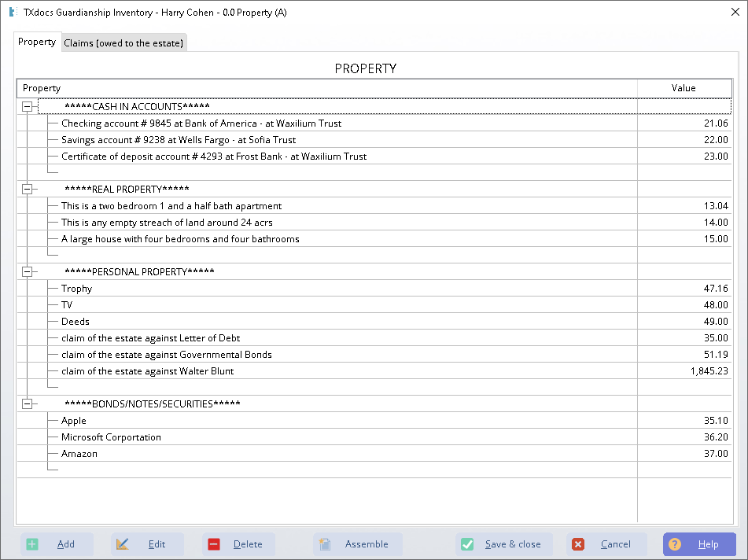Viewport: 748px width, 560px height.
Task: Collapse the BONDS/NOTES/SECURITIES section
Action: (28, 403)
